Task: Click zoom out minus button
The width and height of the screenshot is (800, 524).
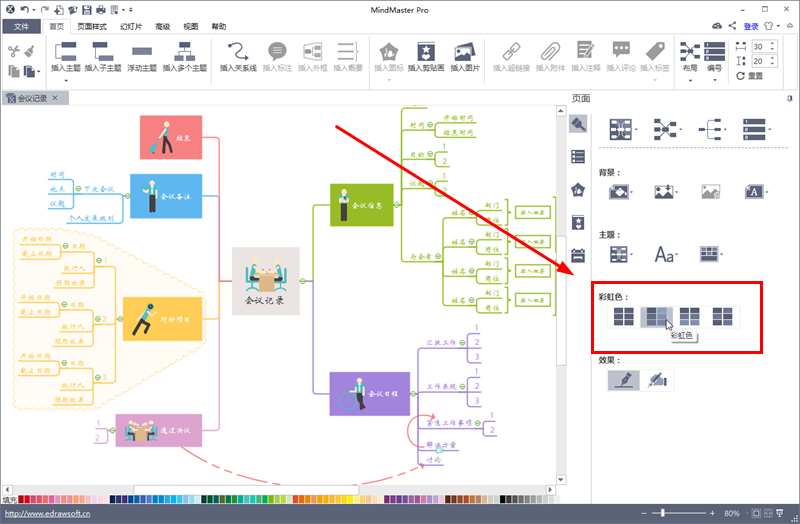Action: pyautogui.click(x=644, y=513)
